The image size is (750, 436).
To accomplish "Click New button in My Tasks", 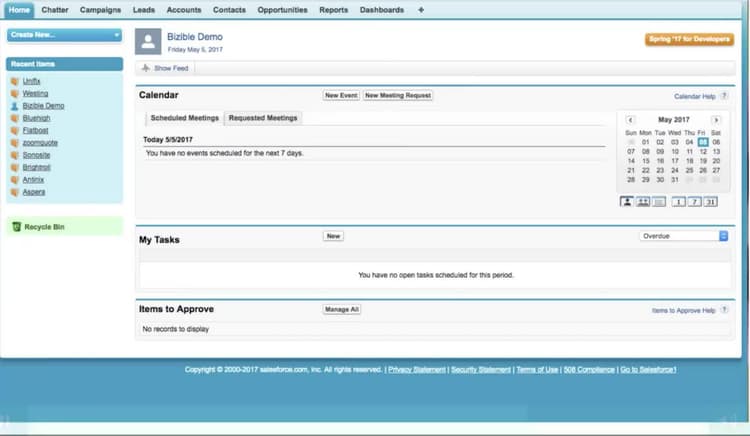I will click(333, 236).
